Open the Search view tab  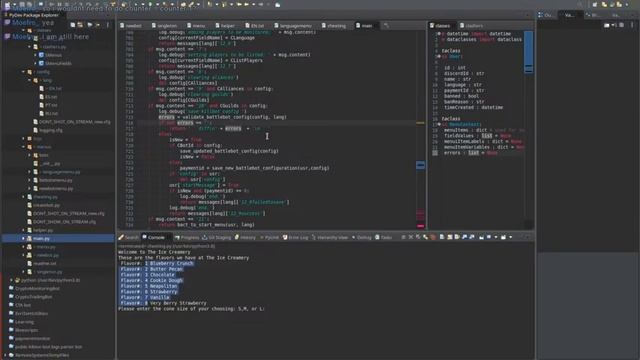pos(129,237)
